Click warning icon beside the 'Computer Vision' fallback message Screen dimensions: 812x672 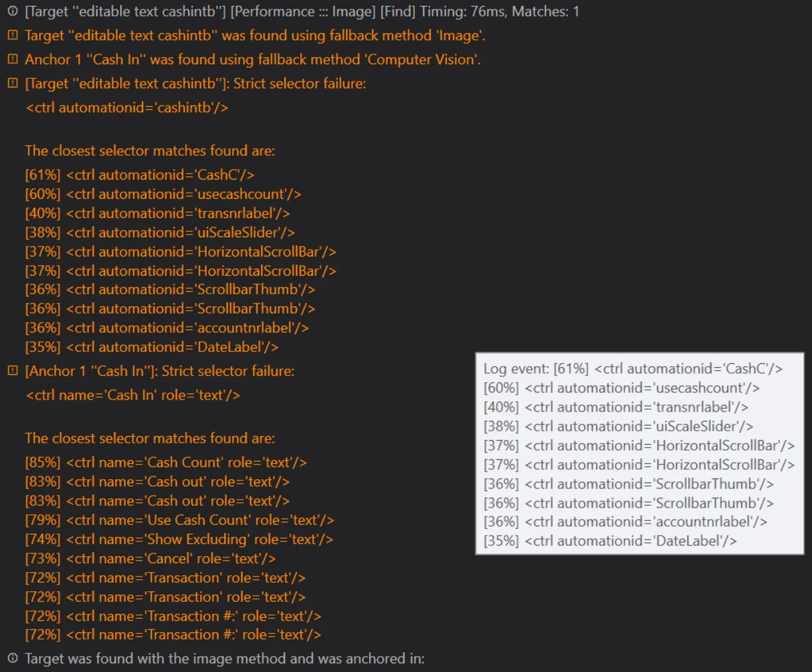point(13,59)
